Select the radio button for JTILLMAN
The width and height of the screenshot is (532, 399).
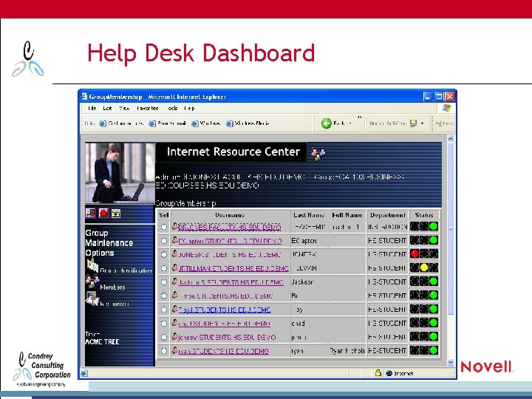tap(163, 268)
